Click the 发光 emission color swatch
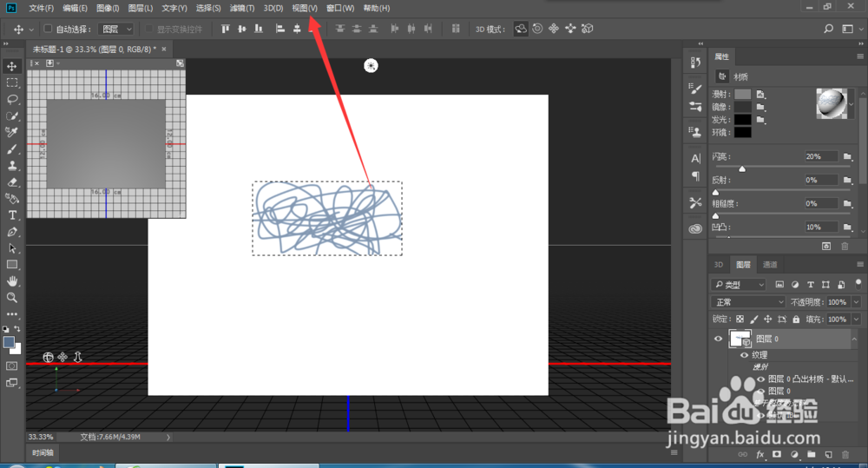The image size is (868, 468). (743, 120)
